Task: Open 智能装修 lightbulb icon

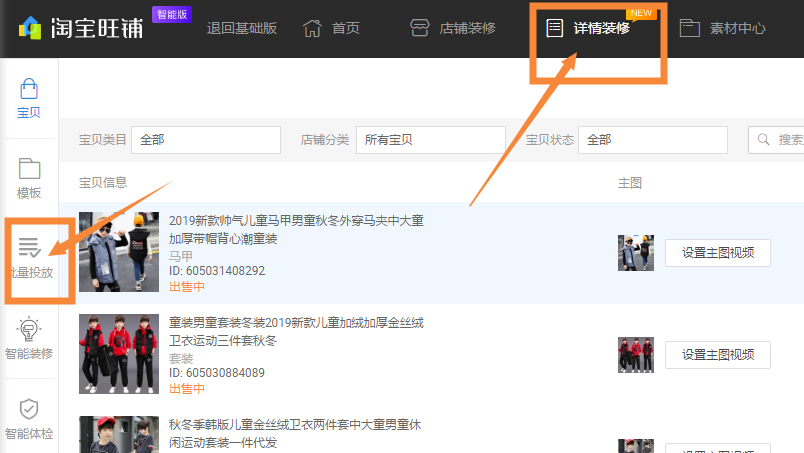Action: point(29,329)
